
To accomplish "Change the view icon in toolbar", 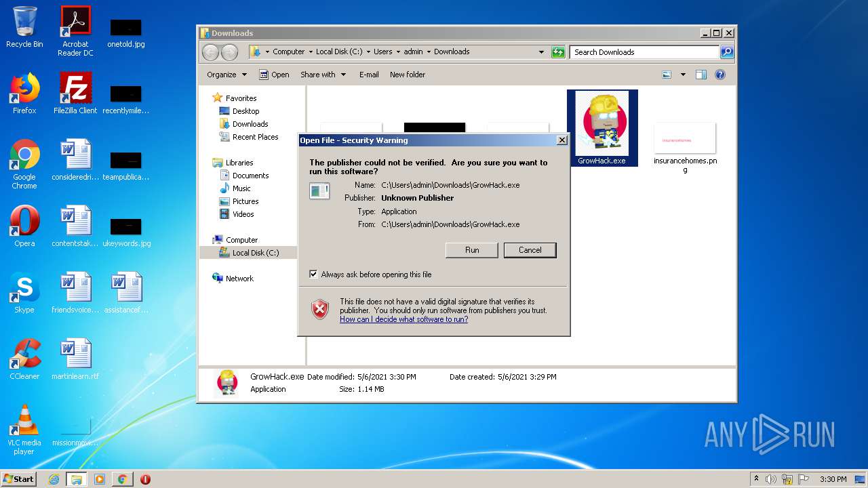I will point(667,75).
